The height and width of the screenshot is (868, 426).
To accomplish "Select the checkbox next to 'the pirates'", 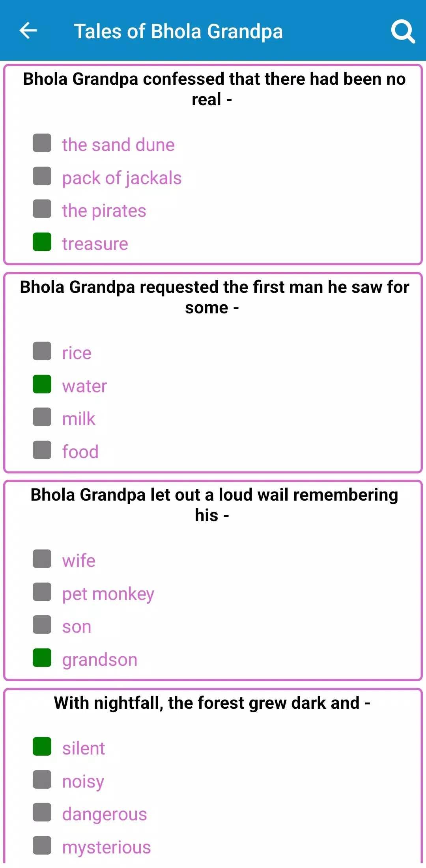I will pyautogui.click(x=42, y=209).
